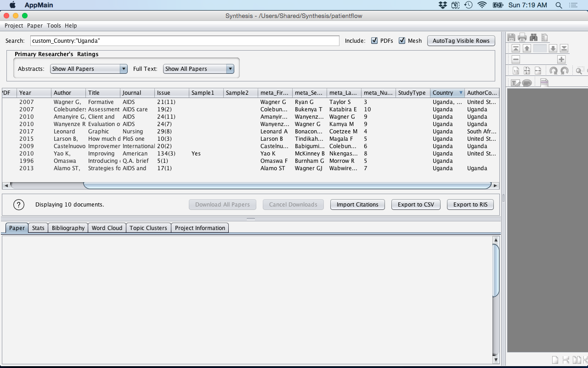Screen dimensions: 588x368
Task: Open the Help menu
Action: click(x=71, y=26)
